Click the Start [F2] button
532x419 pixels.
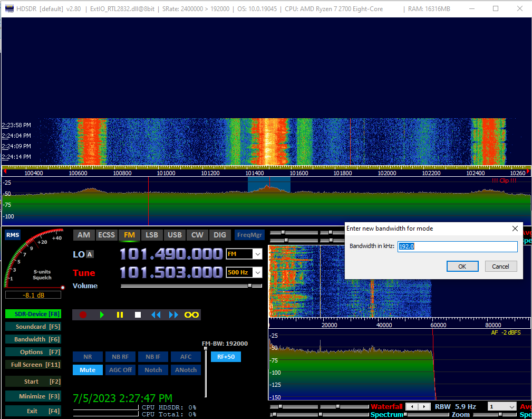tap(33, 382)
